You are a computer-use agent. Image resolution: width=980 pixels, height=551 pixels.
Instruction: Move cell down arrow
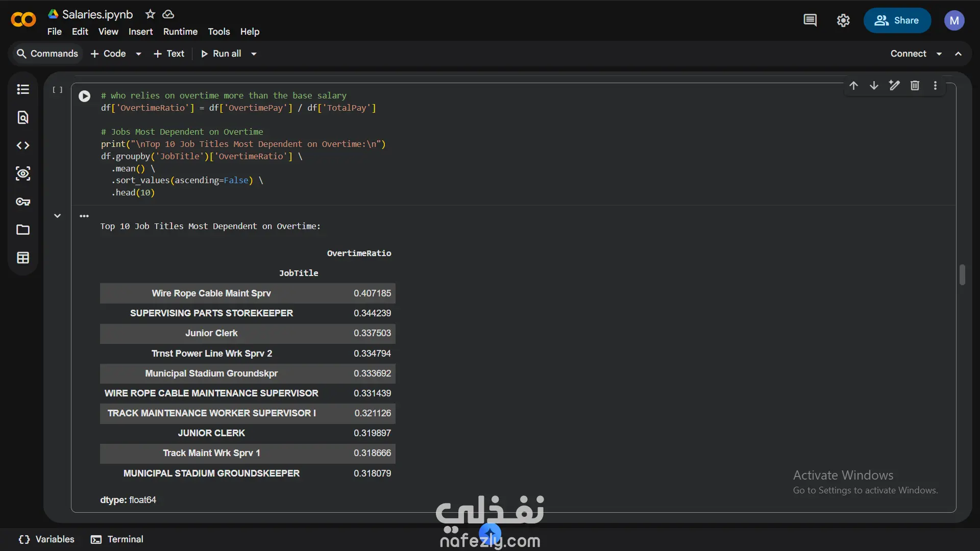[874, 85]
